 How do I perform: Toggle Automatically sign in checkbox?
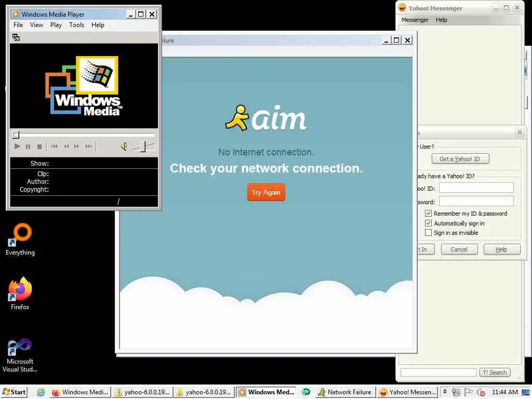pyautogui.click(x=429, y=223)
